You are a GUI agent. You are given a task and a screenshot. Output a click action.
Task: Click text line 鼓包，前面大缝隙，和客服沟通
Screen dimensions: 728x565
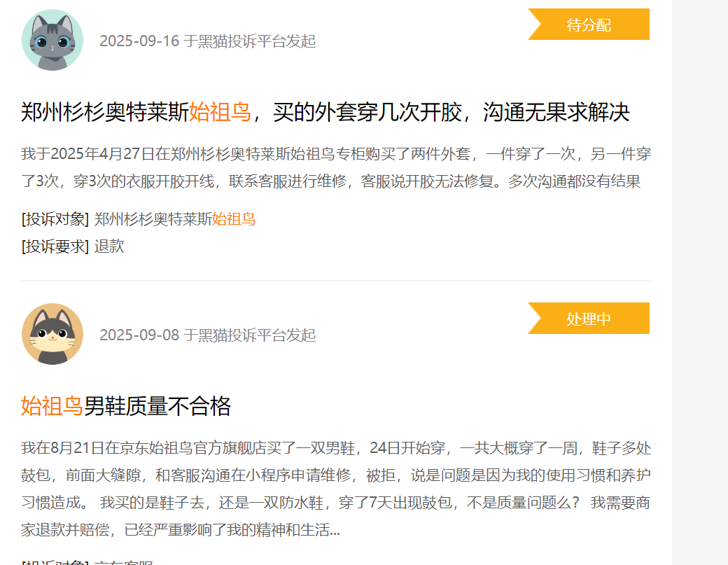336,475
